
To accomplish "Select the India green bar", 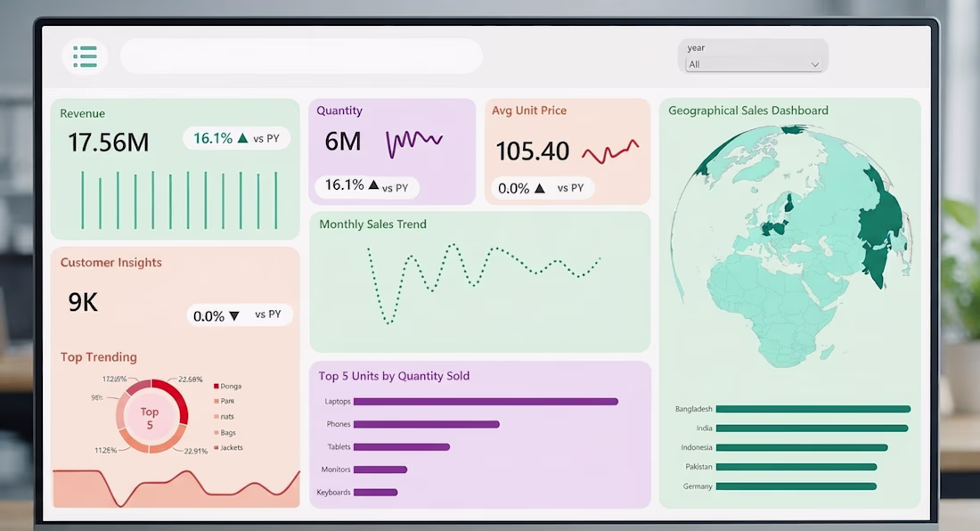I will tap(812, 429).
